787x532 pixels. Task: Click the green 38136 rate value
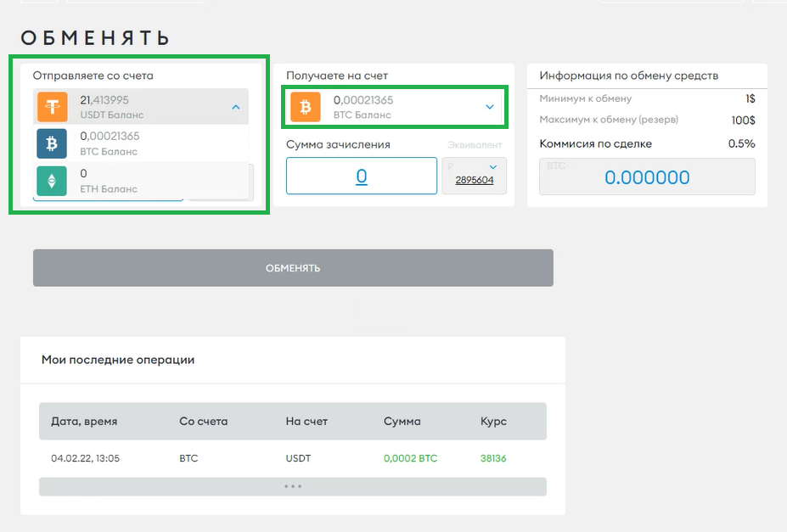click(493, 458)
